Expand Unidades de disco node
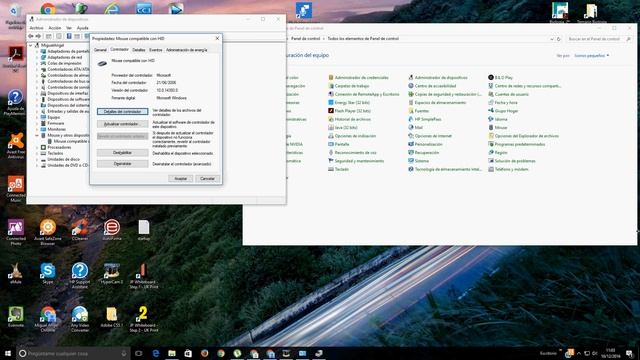640x360 pixels. 37,159
